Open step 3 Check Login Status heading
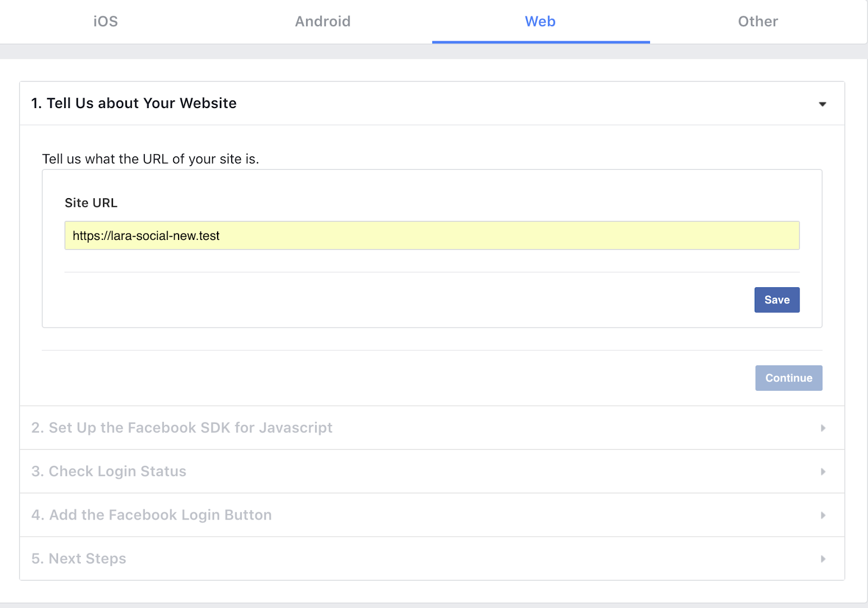 (x=108, y=471)
